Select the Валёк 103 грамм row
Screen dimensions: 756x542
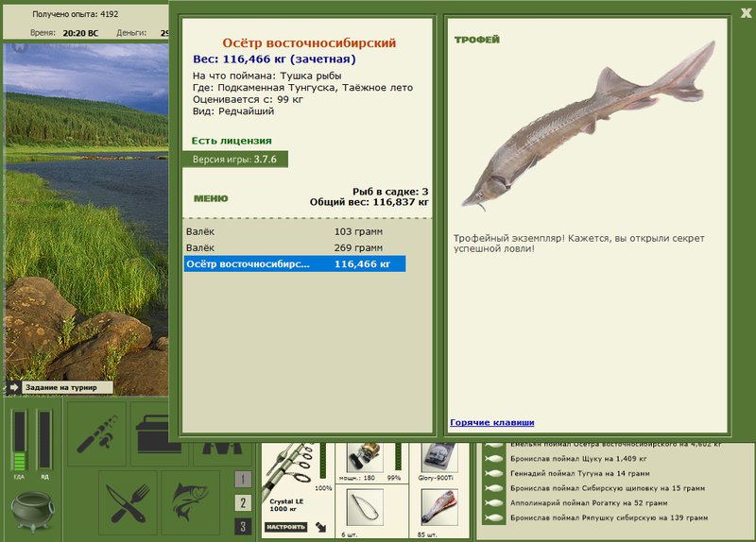tap(294, 231)
